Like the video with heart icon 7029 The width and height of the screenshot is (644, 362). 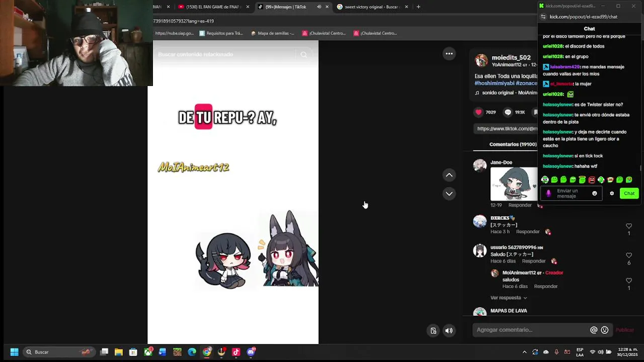(478, 112)
